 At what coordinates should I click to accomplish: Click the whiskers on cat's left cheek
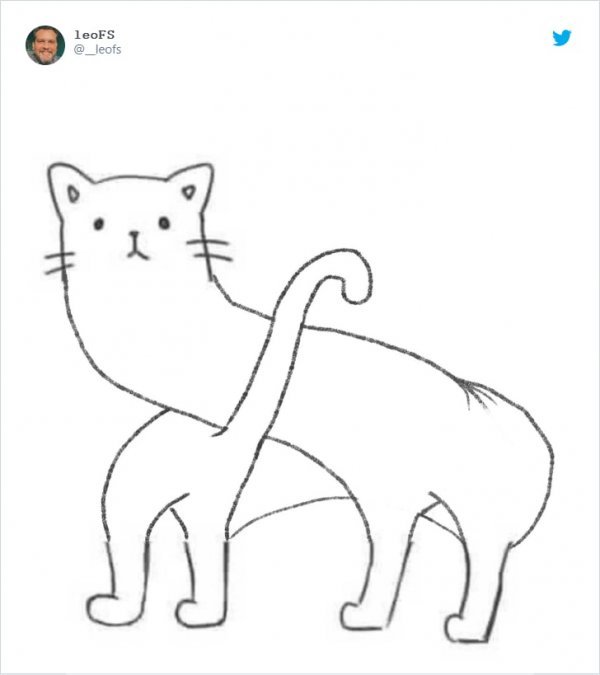[x=59, y=263]
